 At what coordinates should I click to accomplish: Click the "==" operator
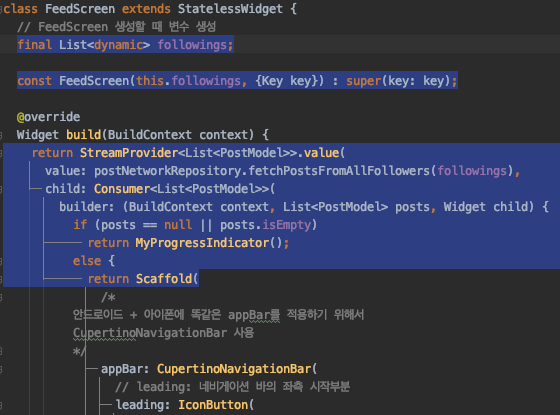click(150, 225)
